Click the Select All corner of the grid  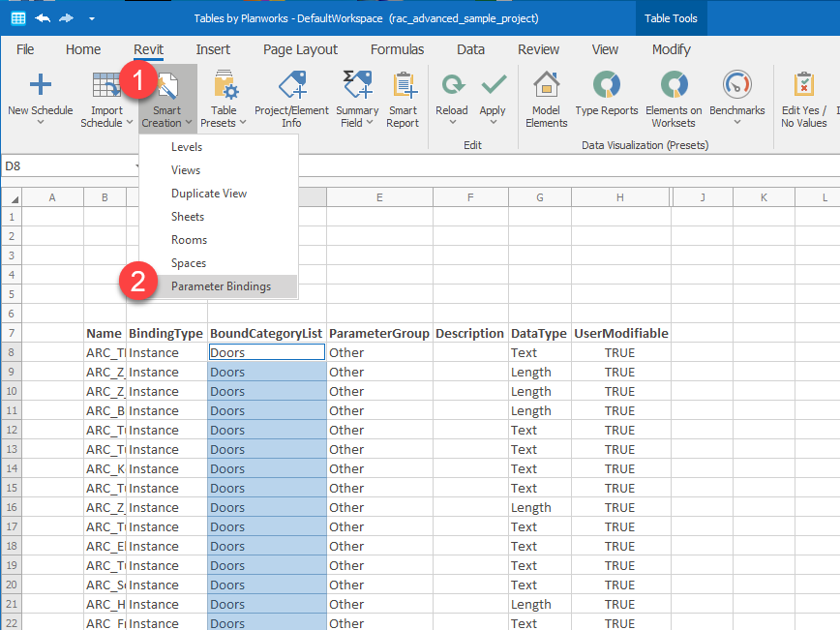pyautogui.click(x=12, y=197)
